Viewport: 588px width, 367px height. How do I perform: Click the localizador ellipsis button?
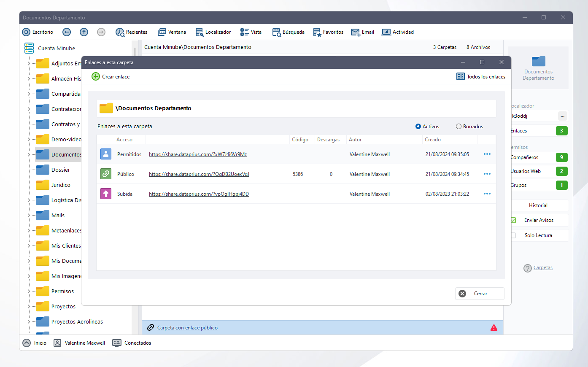[x=562, y=116]
